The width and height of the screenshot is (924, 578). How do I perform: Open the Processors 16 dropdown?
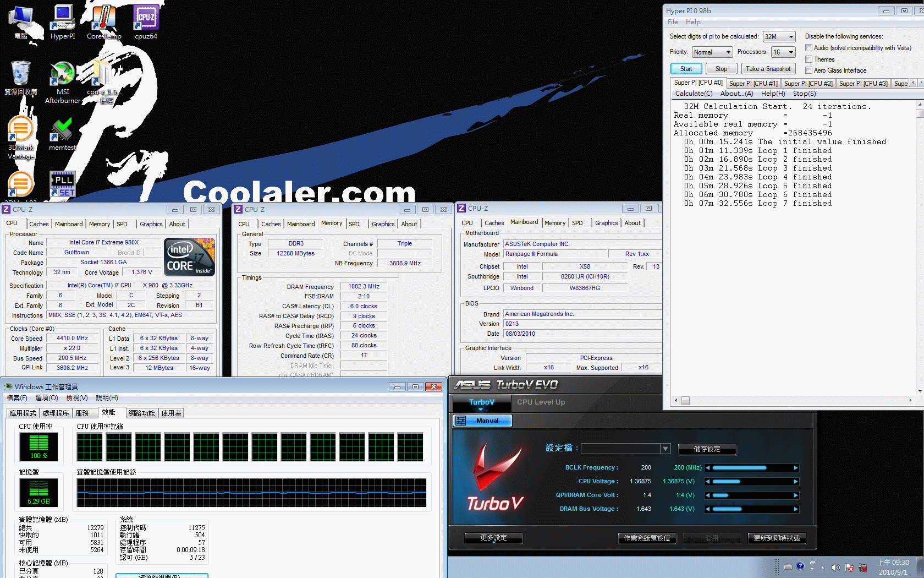click(783, 52)
